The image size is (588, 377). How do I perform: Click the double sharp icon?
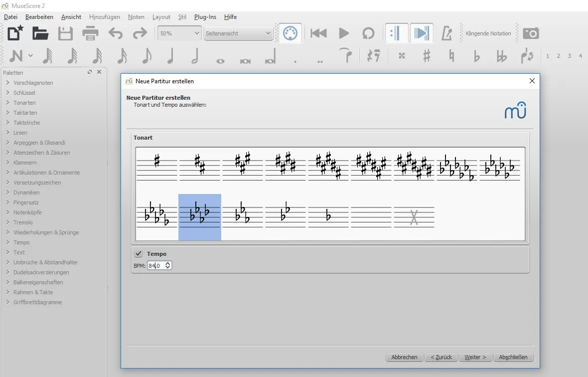pyautogui.click(x=402, y=55)
